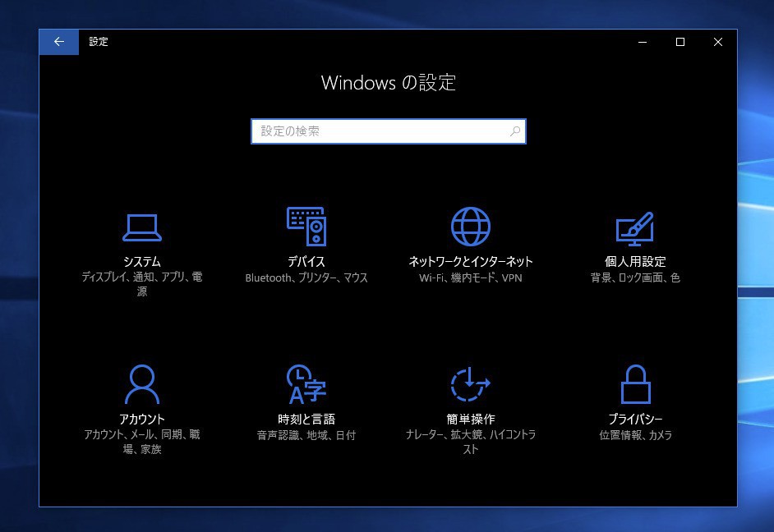Click the 設定 window title text
This screenshot has height=532, width=774.
click(x=99, y=42)
